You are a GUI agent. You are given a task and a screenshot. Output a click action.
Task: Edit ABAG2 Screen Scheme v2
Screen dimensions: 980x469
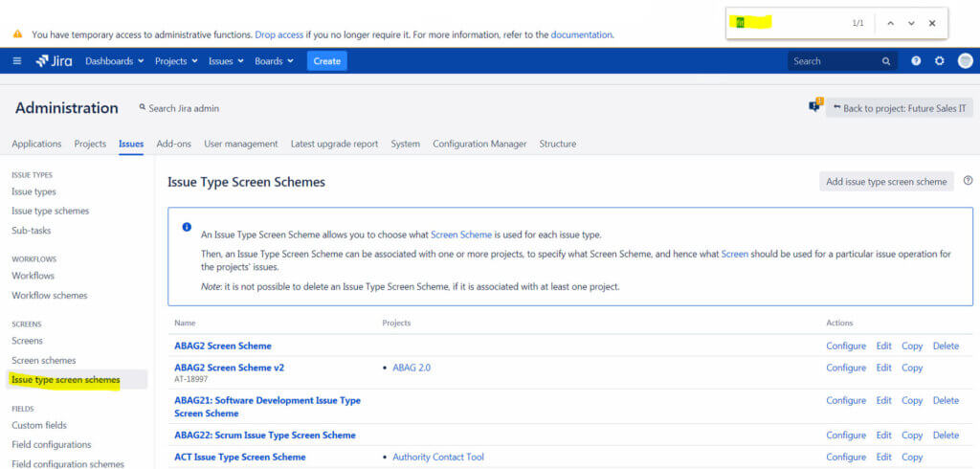click(x=883, y=368)
